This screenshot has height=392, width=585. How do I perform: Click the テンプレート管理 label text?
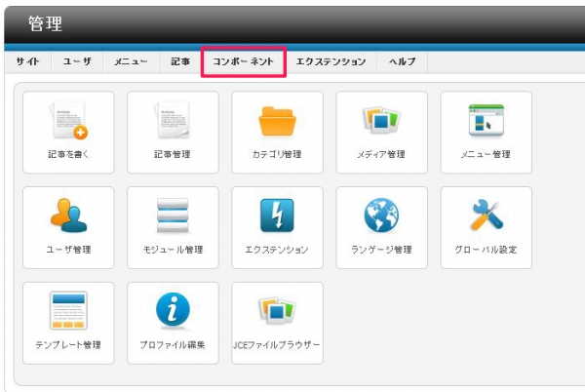pyautogui.click(x=68, y=344)
